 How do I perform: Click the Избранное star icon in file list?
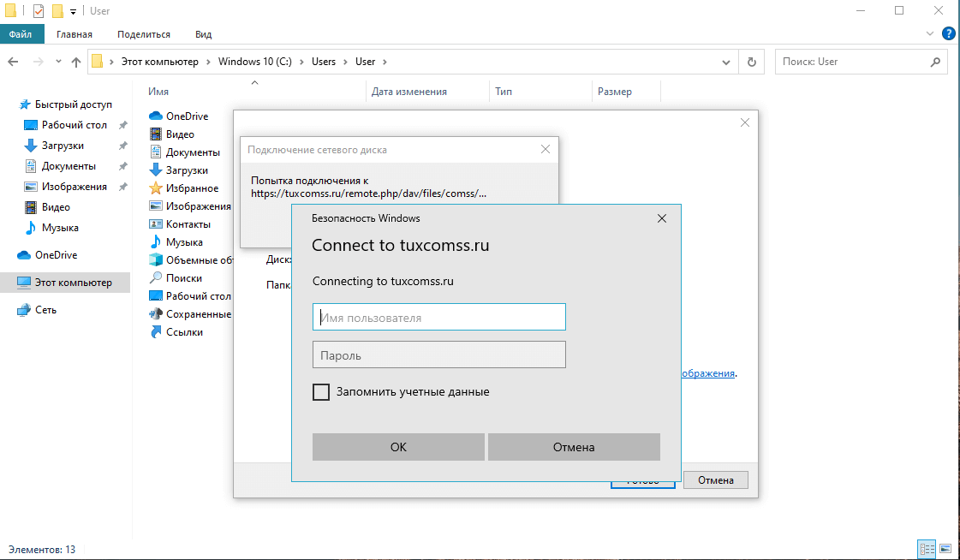156,188
